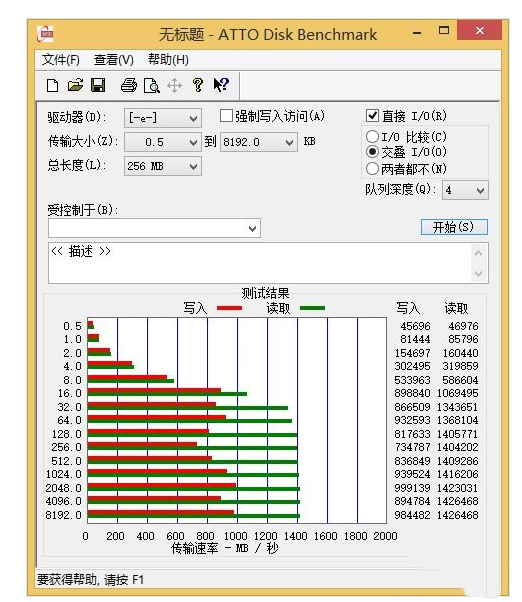Screen dimensions: 522x602
Task: Click the Open folder toolbar icon
Action: [x=75, y=85]
